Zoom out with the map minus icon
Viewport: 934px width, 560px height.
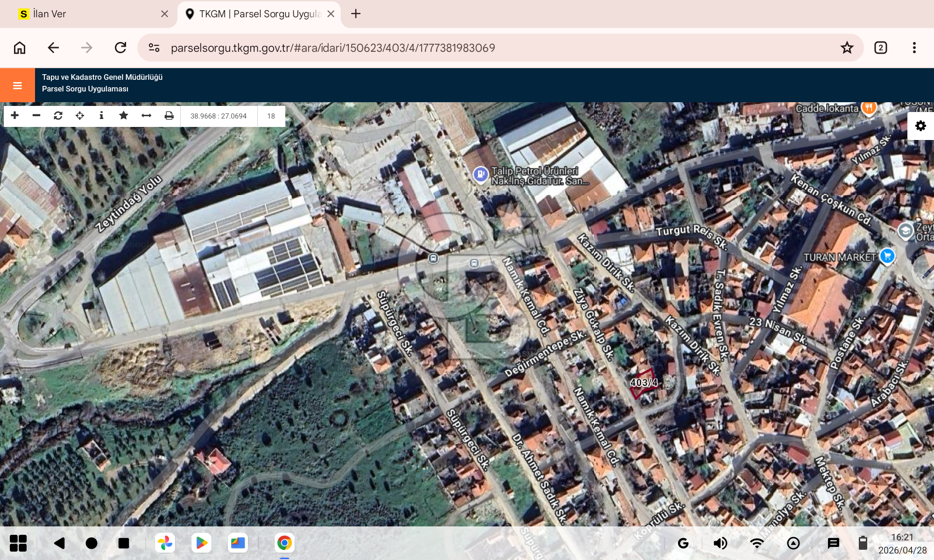[x=36, y=116]
